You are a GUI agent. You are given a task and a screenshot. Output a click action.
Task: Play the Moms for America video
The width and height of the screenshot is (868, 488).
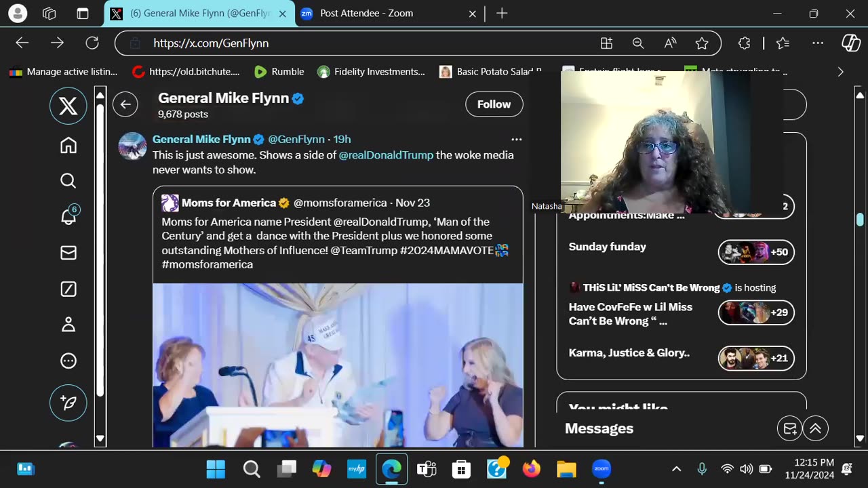coord(338,365)
